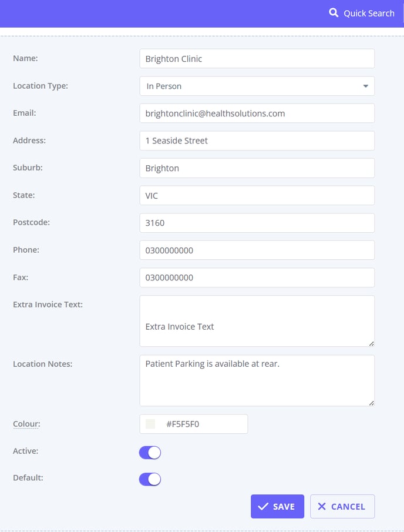The height and width of the screenshot is (532, 404).
Task: Focus the Email input field
Action: (x=257, y=113)
